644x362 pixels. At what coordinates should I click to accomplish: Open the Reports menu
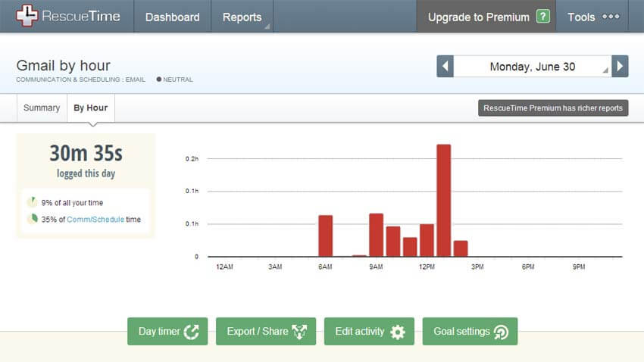[x=242, y=17]
